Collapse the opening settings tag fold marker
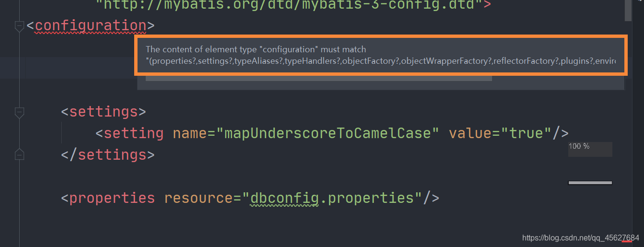The height and width of the screenshot is (247, 644). coord(19,113)
